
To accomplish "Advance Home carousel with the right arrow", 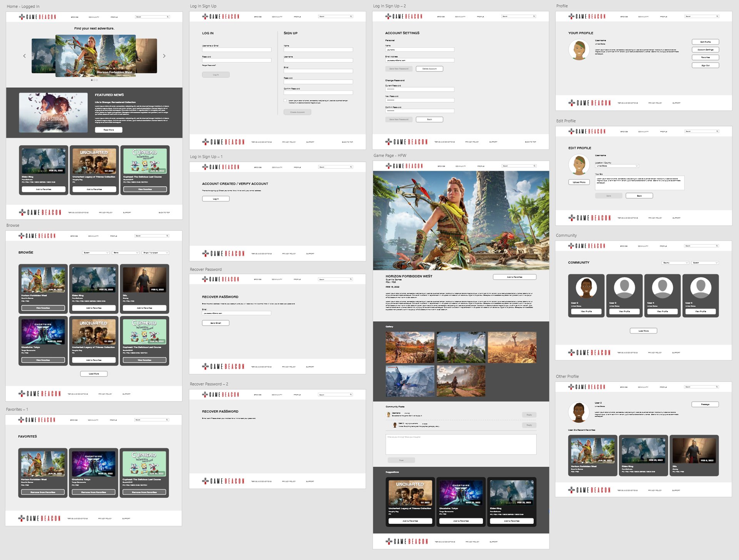I will click(164, 56).
